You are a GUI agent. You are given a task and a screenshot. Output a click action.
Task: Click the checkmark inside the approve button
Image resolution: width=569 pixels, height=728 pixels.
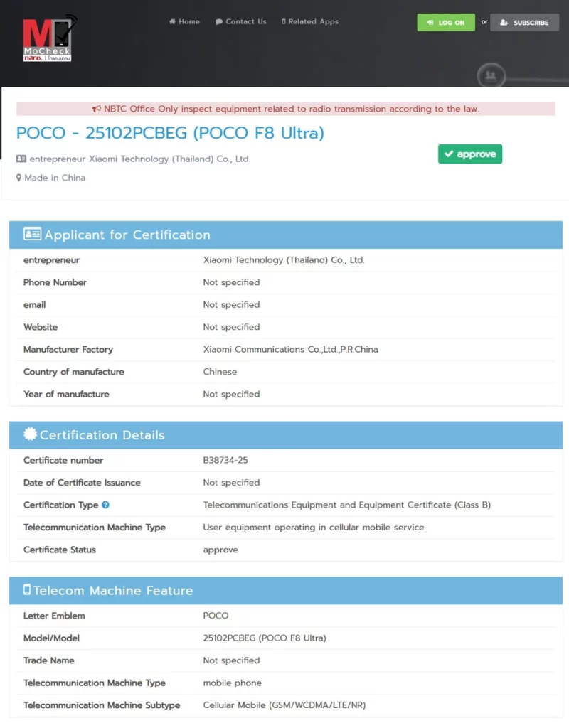click(x=450, y=154)
